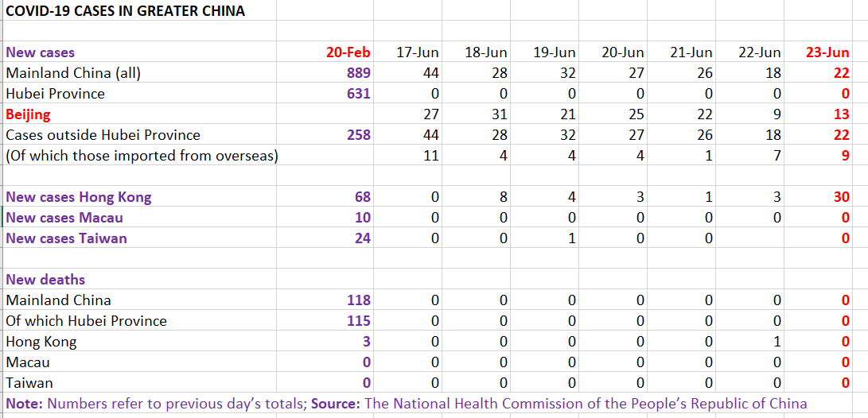Select Beijing's 20-Jun value 25
The height and width of the screenshot is (418, 868).
pos(636,114)
